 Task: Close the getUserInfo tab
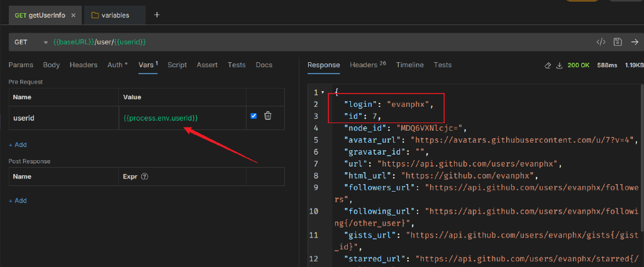(74, 15)
